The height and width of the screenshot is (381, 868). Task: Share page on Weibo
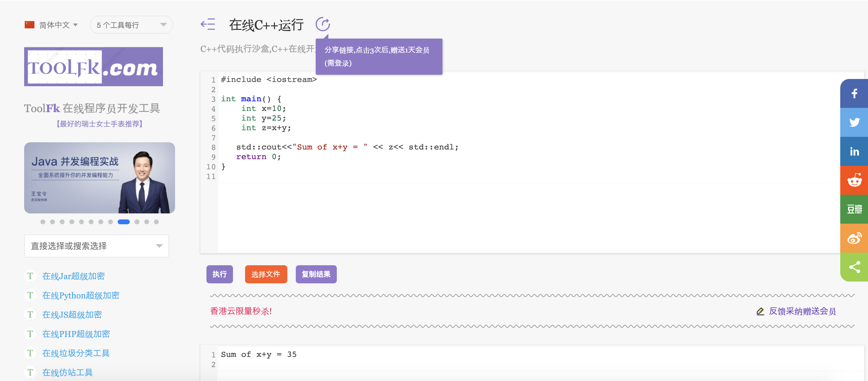click(x=854, y=238)
